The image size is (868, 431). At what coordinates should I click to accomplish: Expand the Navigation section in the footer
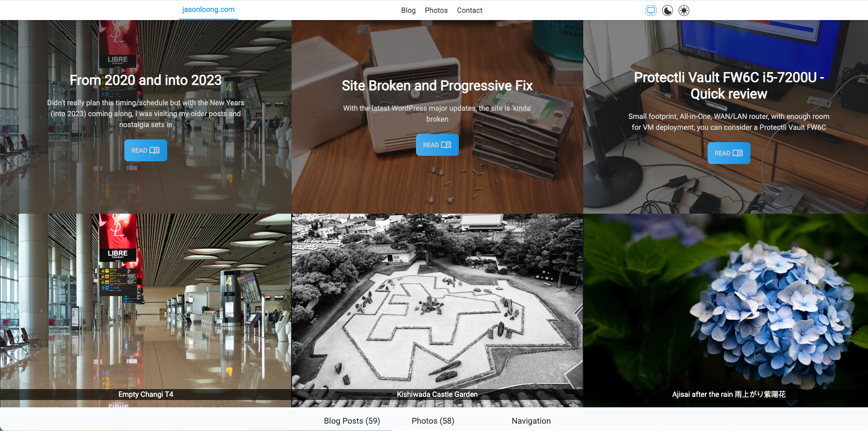[x=530, y=421]
